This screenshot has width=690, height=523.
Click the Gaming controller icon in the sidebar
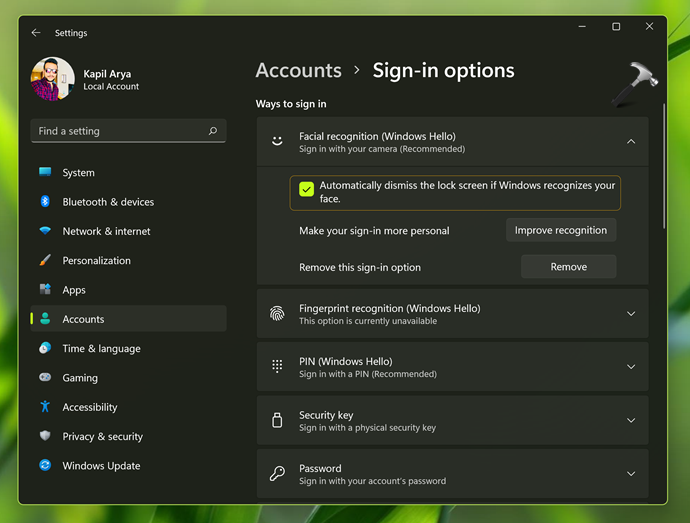[45, 378]
